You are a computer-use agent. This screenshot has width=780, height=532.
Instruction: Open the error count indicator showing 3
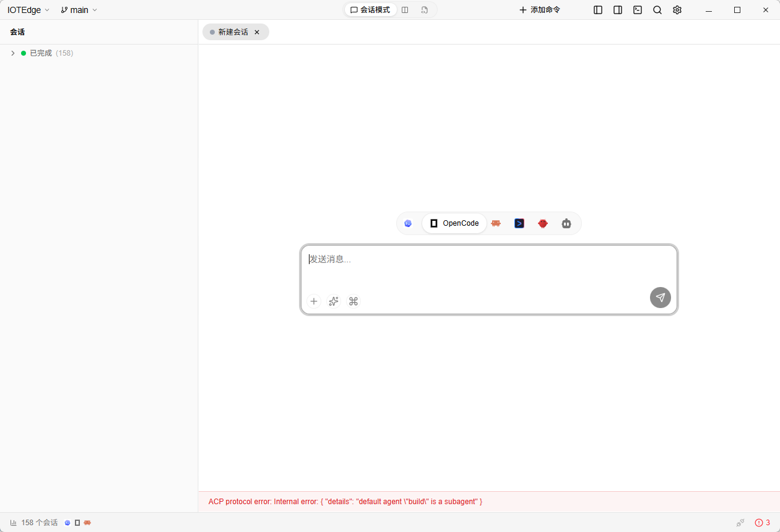[763, 523]
